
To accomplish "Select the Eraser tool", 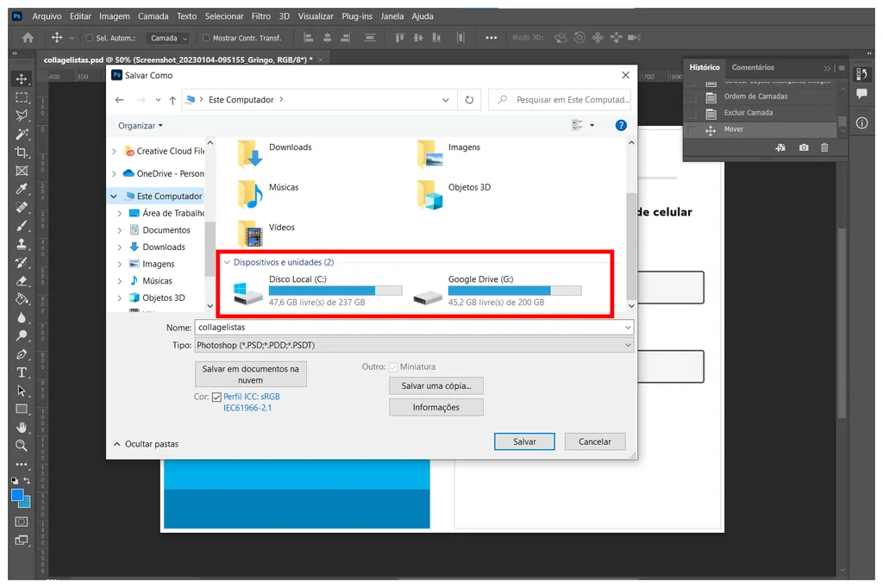I will [x=22, y=280].
